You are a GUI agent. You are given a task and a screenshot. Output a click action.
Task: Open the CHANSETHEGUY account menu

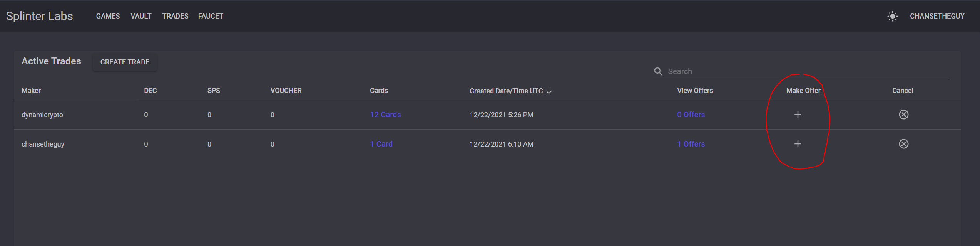(937, 16)
